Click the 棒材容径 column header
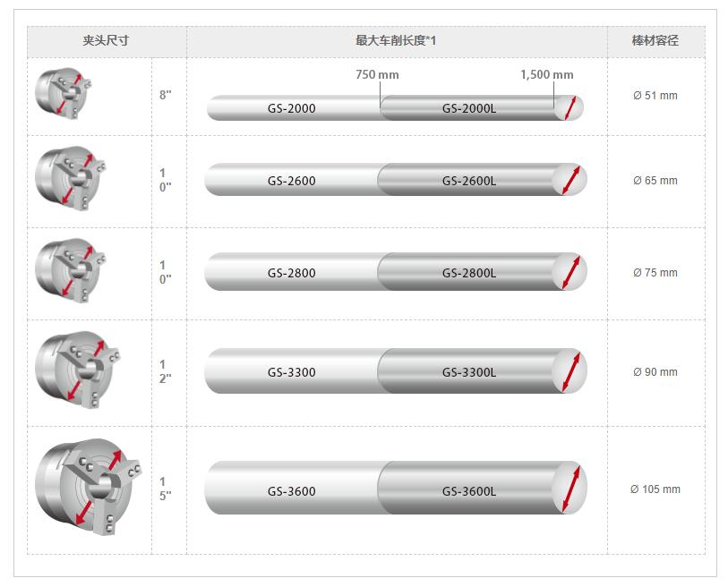Viewport: 728px width, 587px height. 655,41
